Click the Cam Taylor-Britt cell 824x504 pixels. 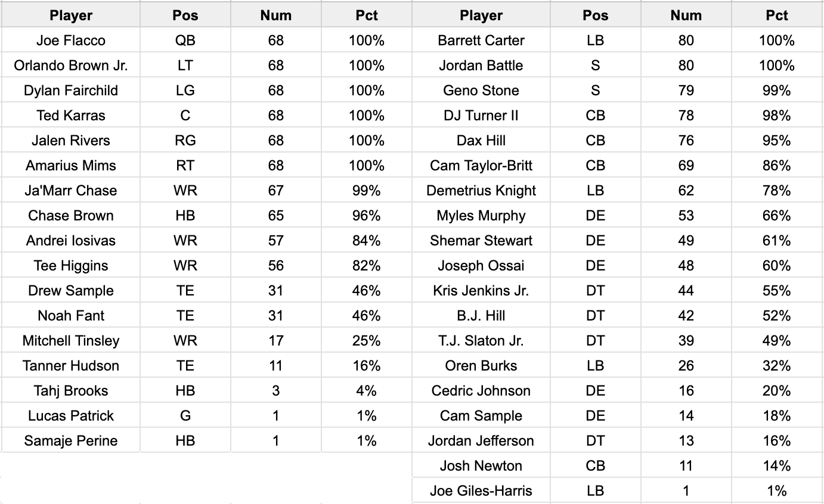pyautogui.click(x=481, y=166)
